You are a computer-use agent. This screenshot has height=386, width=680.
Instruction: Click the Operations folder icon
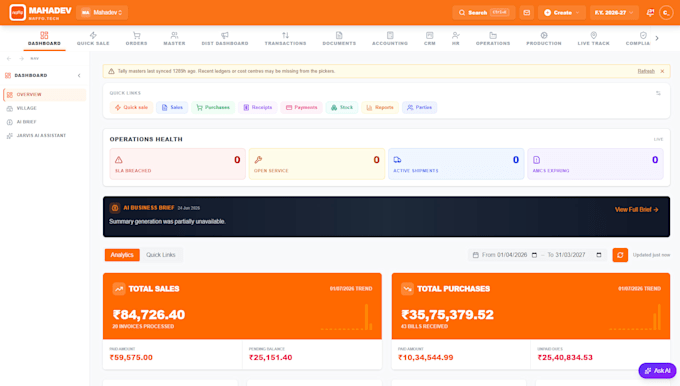click(x=493, y=35)
